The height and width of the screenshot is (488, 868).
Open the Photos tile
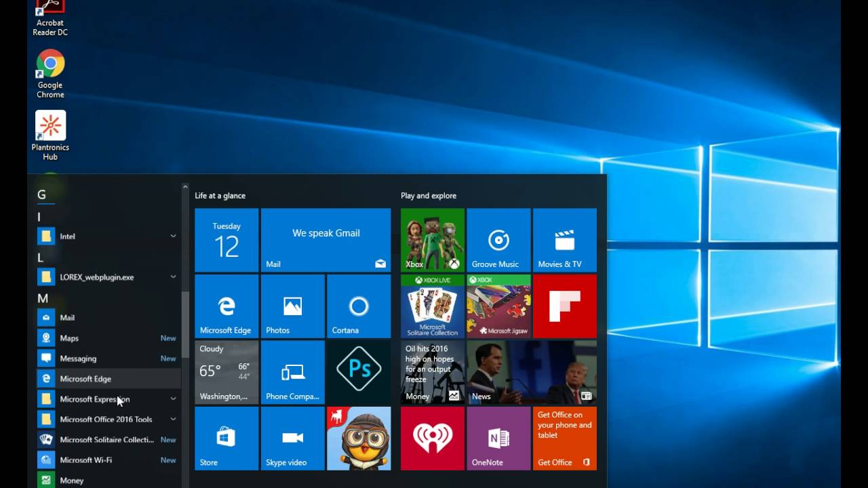pos(292,306)
